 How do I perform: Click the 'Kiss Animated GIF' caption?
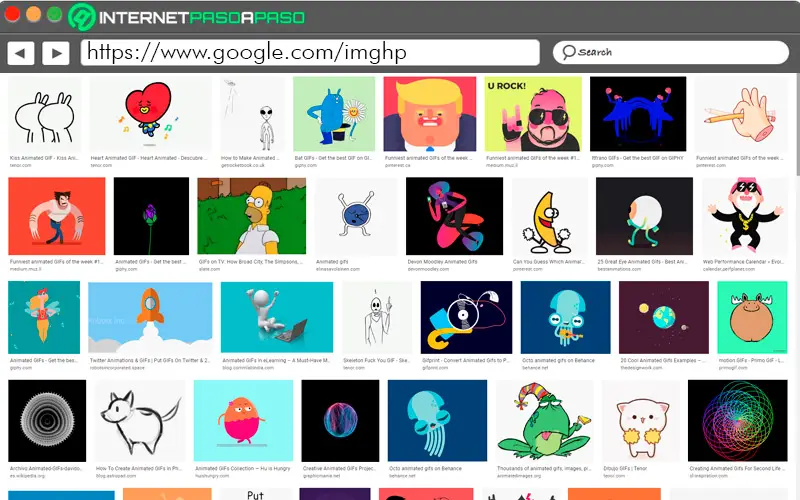tap(44, 158)
